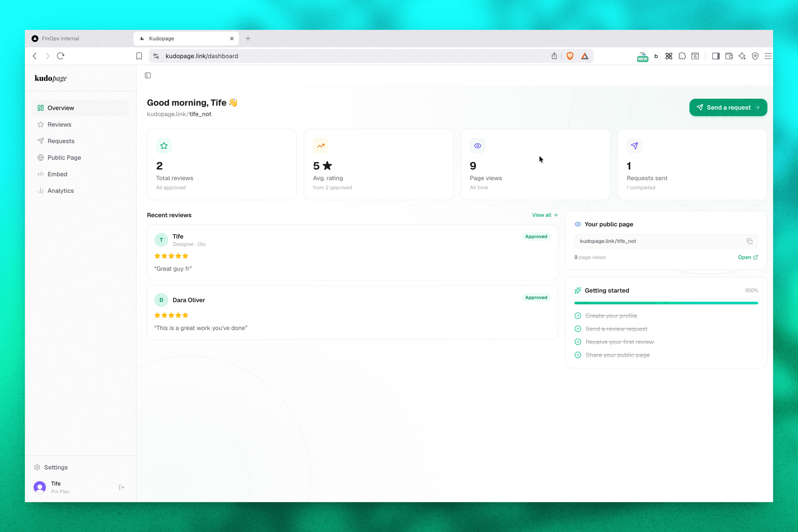Click the View all reviews link
Image resolution: width=798 pixels, height=532 pixels.
[544, 215]
